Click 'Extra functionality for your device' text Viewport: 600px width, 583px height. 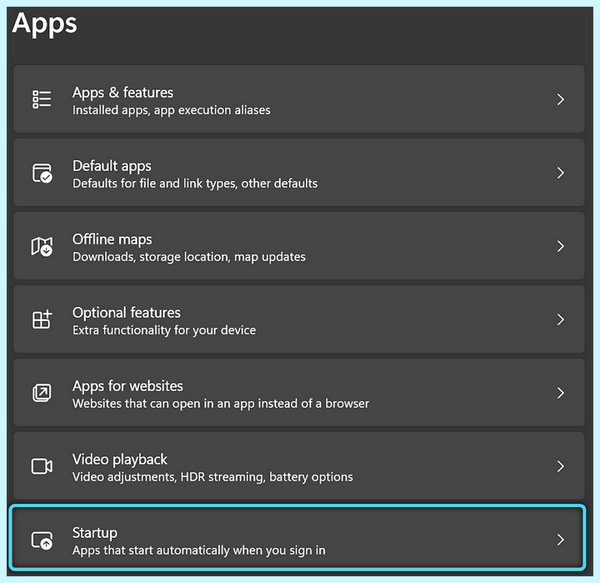coord(164,331)
